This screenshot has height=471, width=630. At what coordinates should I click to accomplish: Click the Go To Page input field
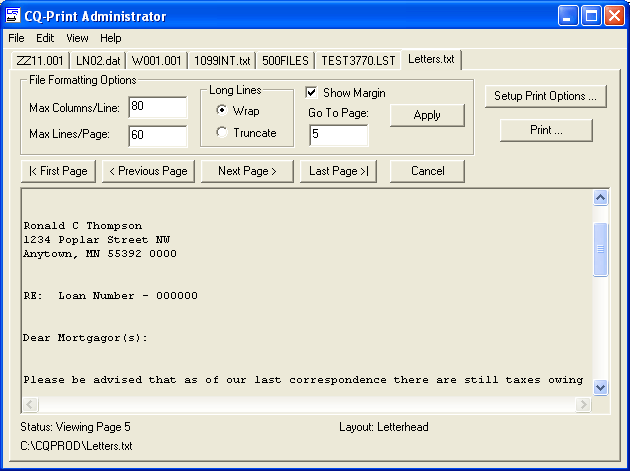tap(339, 135)
